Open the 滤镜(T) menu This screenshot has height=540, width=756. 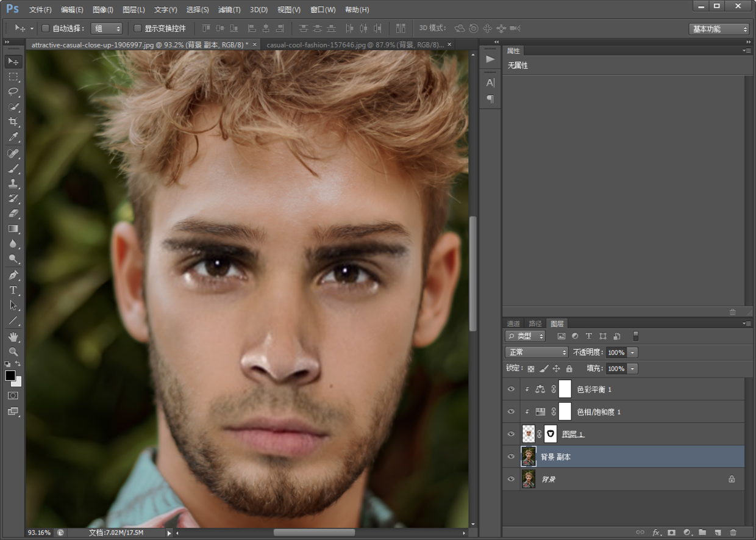[229, 10]
